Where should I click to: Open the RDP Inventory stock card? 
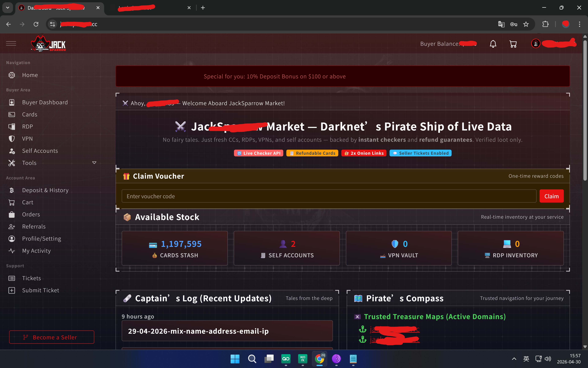pos(511,248)
